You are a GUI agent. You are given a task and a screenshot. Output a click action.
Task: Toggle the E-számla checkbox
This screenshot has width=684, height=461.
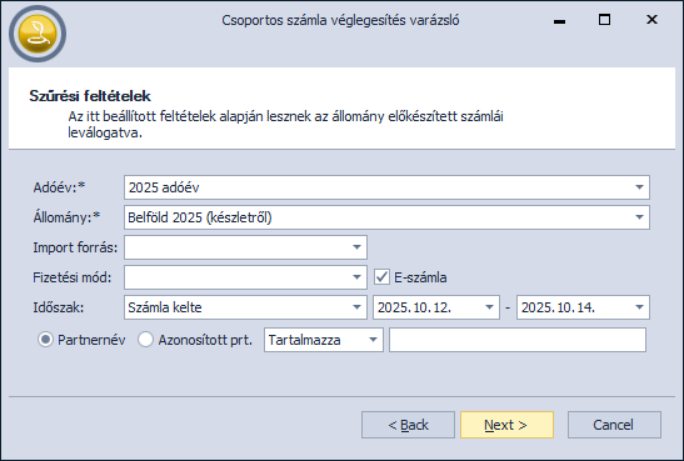381,277
